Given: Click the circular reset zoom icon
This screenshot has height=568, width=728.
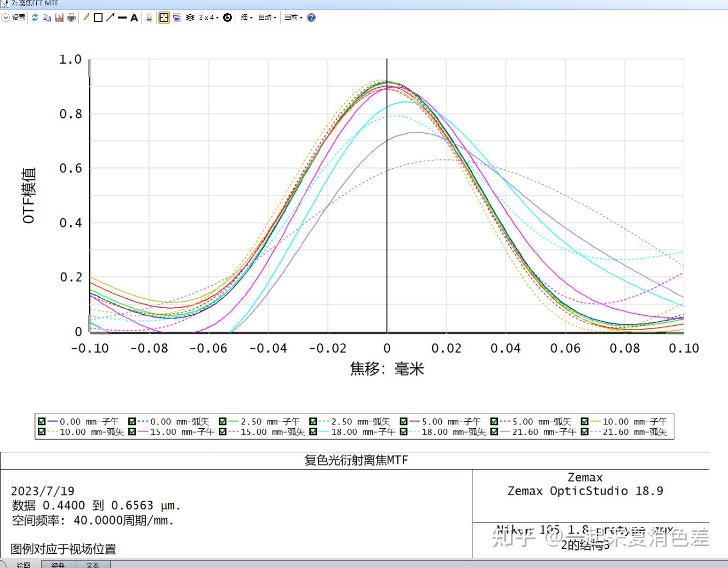Looking at the screenshot, I should pos(228,18).
